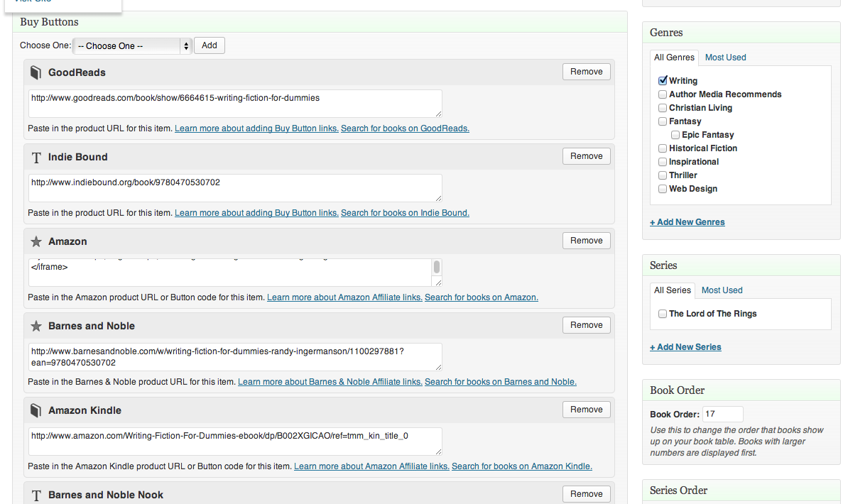Click the GoodReads book icon

click(x=36, y=72)
